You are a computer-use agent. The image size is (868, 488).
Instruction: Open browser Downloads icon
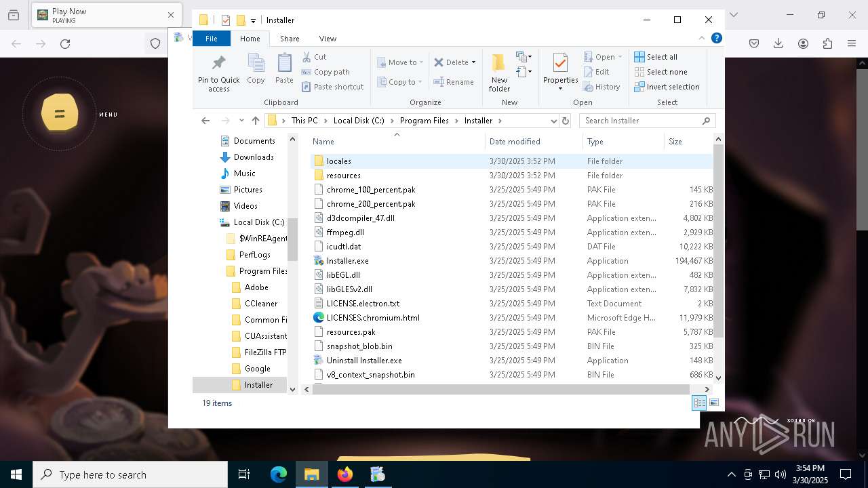click(778, 44)
